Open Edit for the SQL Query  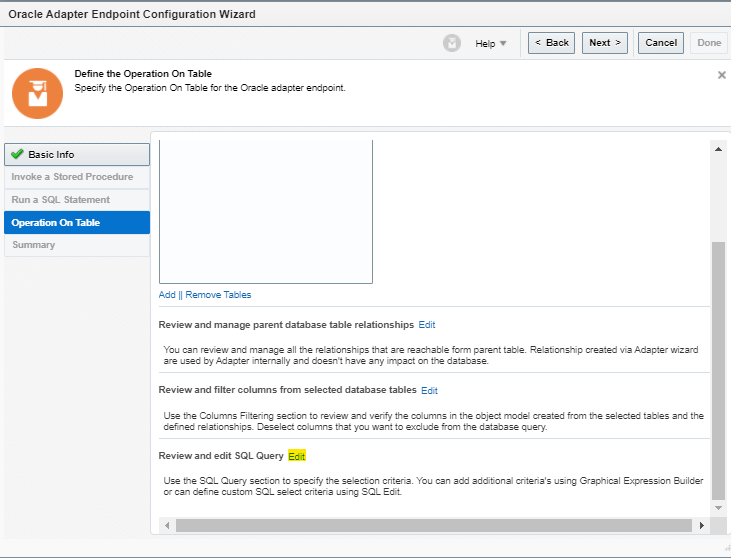(296, 456)
